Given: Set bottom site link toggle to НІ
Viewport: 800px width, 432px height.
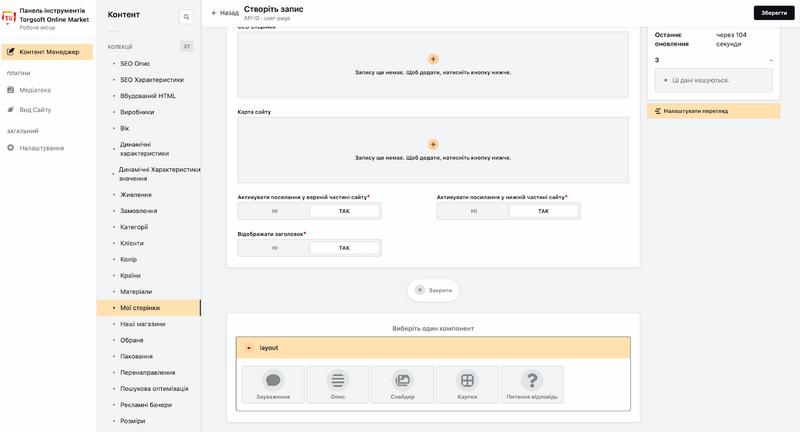Looking at the screenshot, I should point(473,211).
